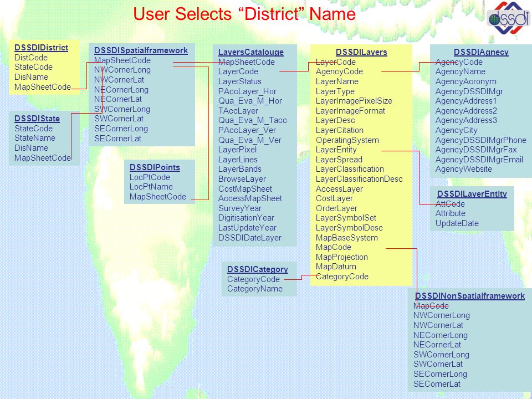Open the DSSDICategory table heading
Viewport: 532px width, 399px height.
pos(258,269)
